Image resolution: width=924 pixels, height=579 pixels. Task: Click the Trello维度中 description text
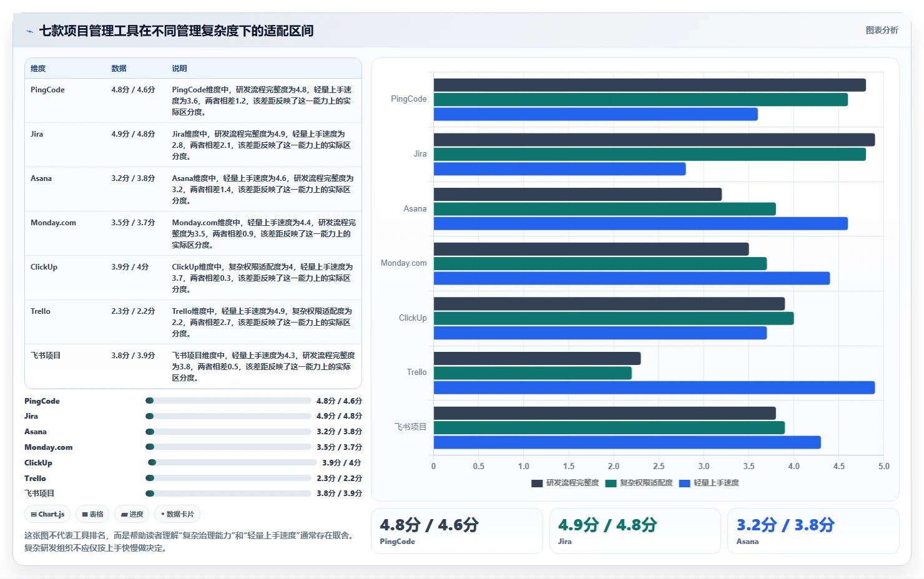(262, 323)
